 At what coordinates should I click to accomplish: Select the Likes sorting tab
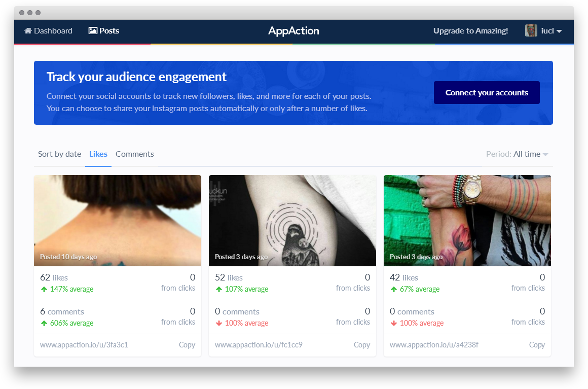pyautogui.click(x=98, y=154)
